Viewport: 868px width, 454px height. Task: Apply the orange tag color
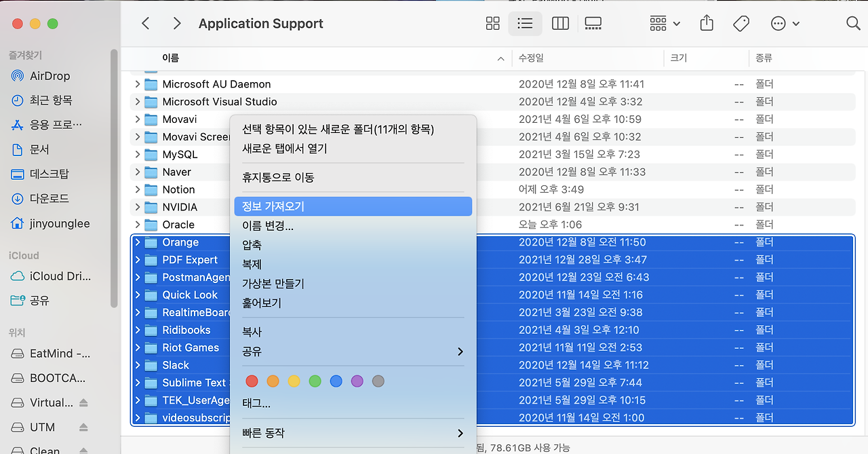point(273,381)
